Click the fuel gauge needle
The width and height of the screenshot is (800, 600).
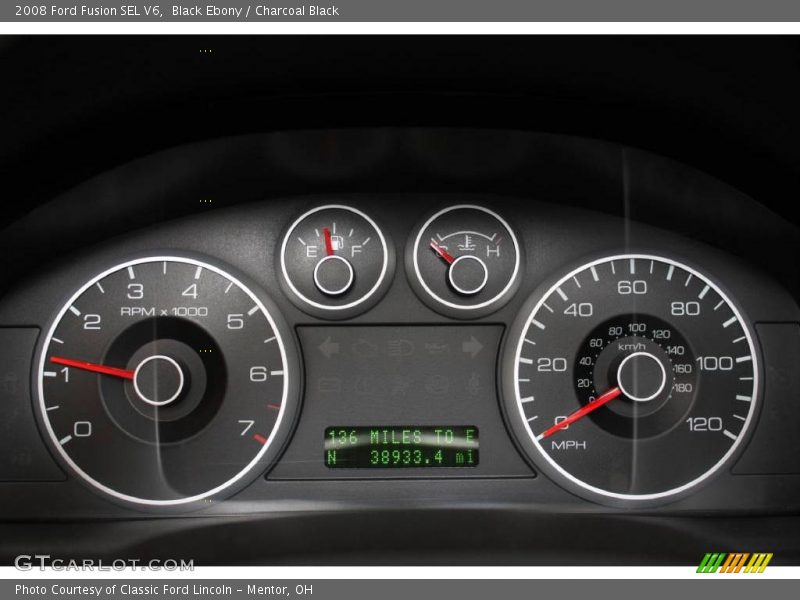coord(329,241)
